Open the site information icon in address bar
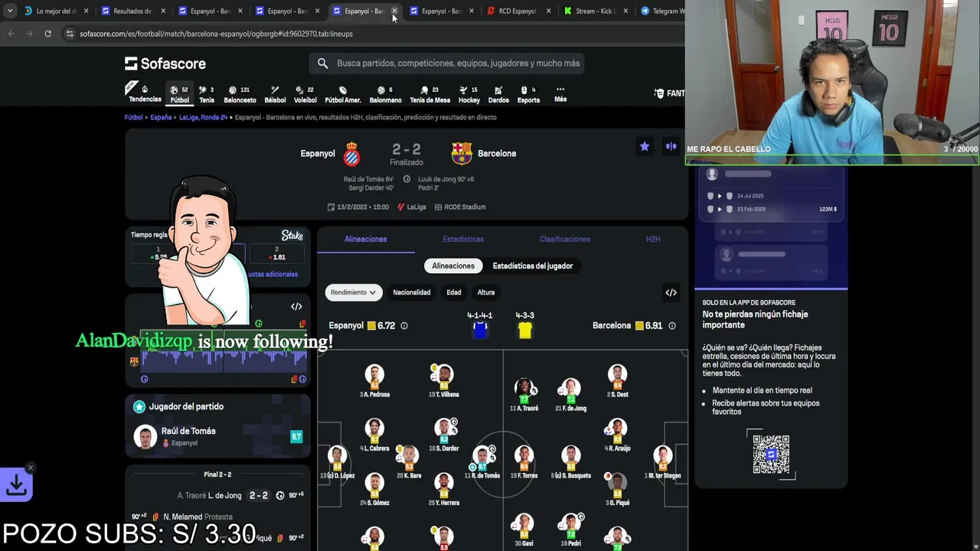This screenshot has height=551, width=980. point(70,34)
